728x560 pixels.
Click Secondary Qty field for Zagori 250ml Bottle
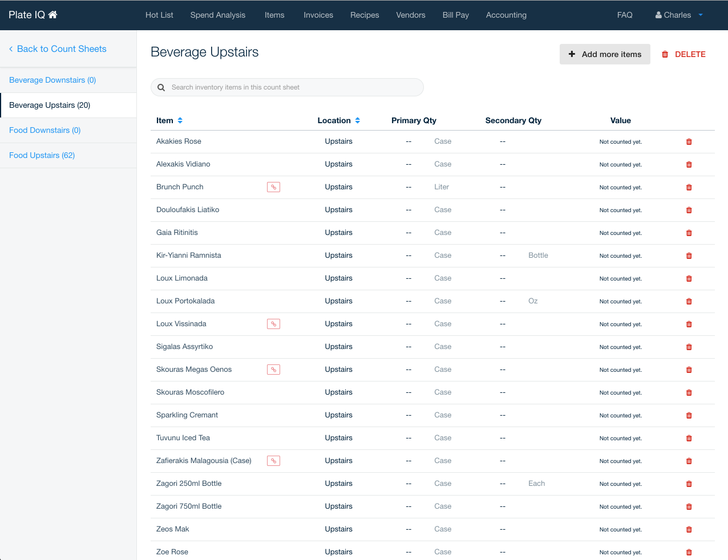tap(503, 484)
